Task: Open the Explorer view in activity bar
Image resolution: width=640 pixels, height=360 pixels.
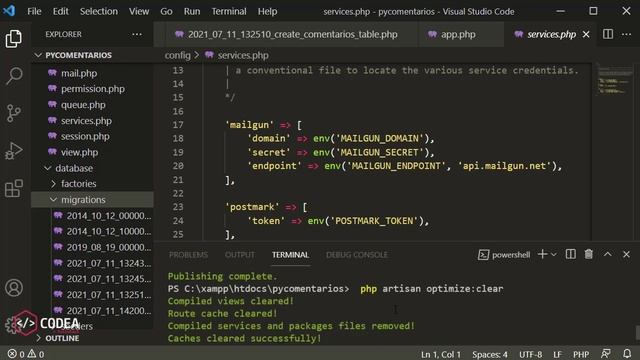Action: point(13,39)
